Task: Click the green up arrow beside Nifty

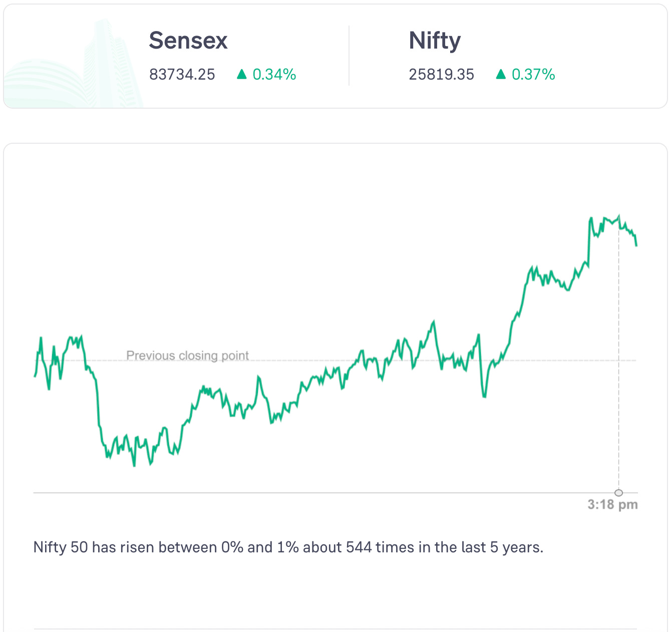Action: (x=501, y=75)
